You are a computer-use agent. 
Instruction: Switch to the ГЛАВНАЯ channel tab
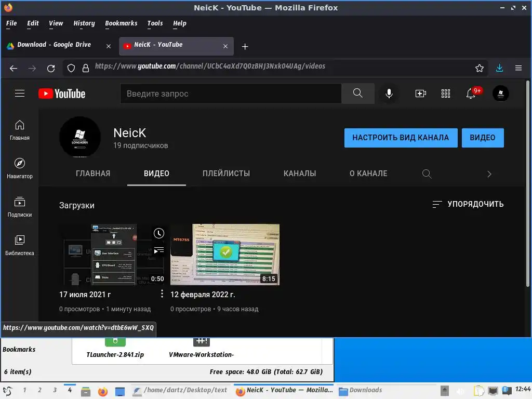click(x=93, y=174)
